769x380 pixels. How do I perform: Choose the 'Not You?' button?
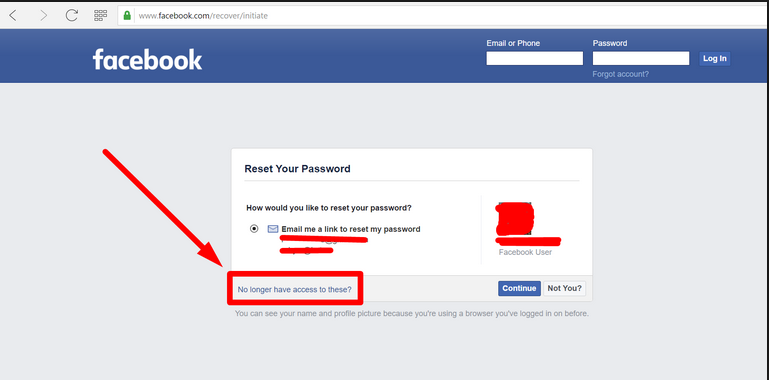564,288
